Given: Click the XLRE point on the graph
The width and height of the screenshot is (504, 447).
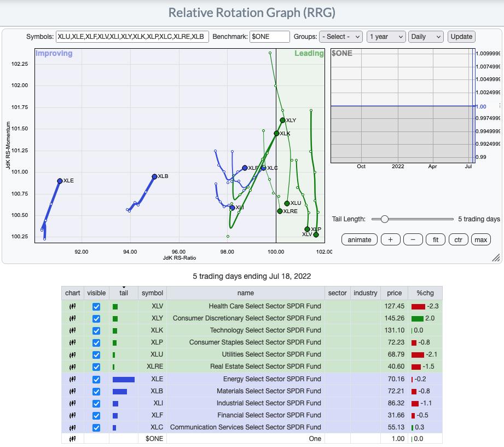Looking at the screenshot, I should point(280,211).
